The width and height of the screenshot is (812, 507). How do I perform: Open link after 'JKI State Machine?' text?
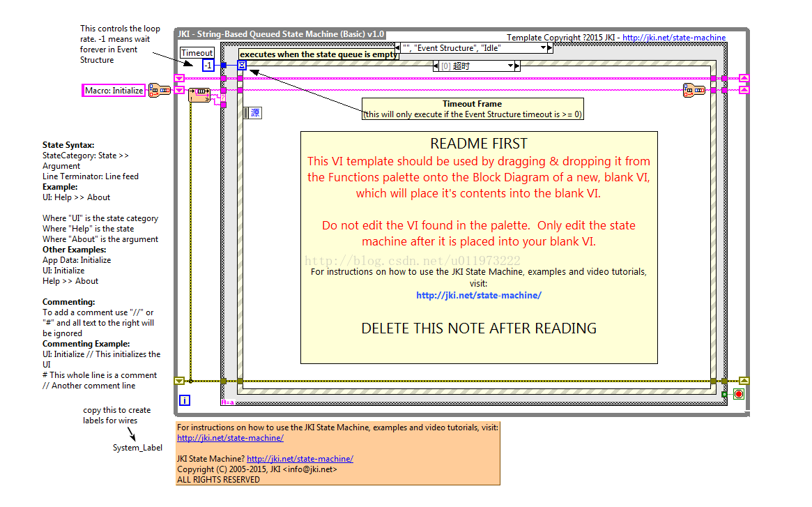pos(300,459)
